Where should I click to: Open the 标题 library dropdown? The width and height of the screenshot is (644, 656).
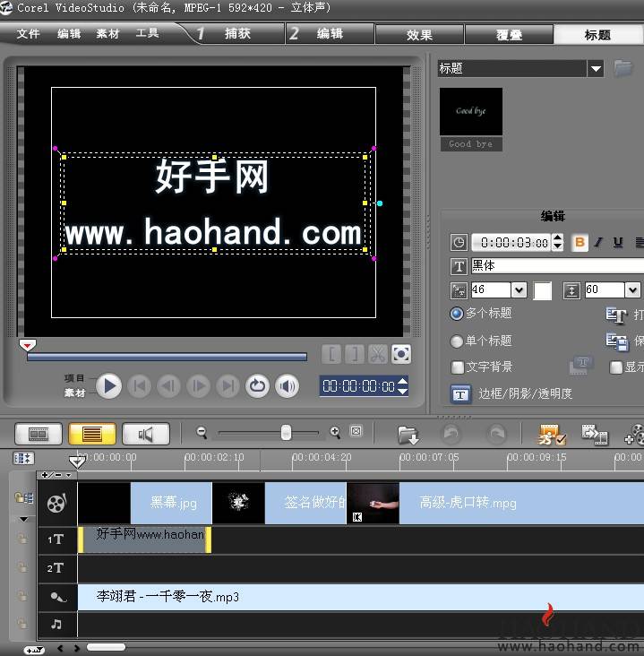[x=596, y=68]
